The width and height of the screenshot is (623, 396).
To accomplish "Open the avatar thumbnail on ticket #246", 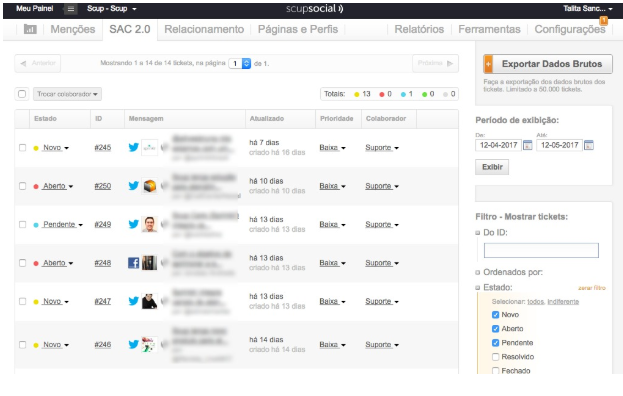I will [x=149, y=344].
